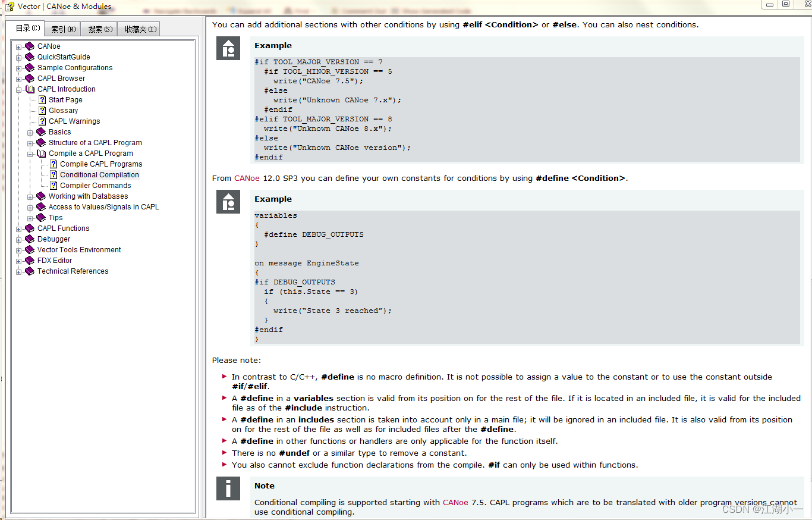Click the CAPL Browser book icon

click(30, 79)
